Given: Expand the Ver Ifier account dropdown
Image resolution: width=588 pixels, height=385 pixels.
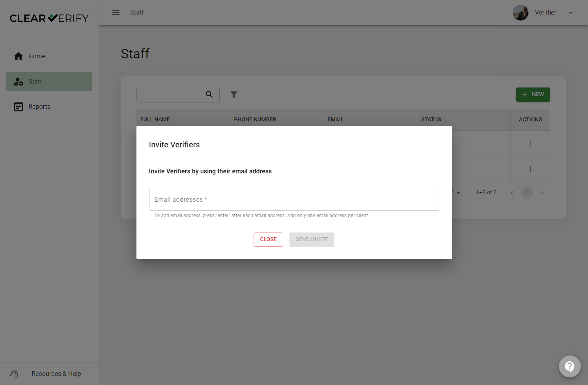Looking at the screenshot, I should (x=570, y=13).
